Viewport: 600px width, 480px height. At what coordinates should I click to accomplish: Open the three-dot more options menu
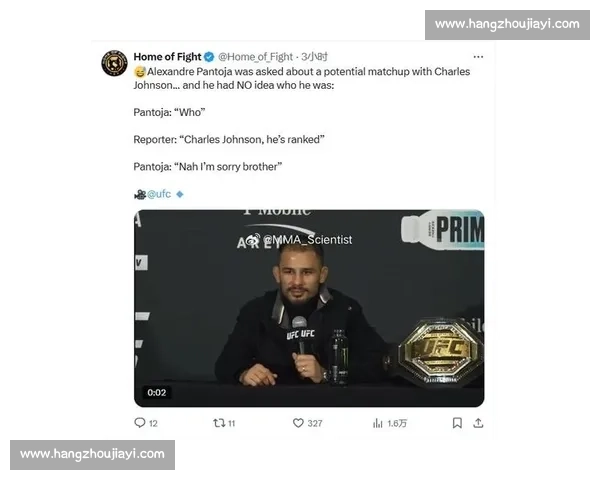(478, 57)
